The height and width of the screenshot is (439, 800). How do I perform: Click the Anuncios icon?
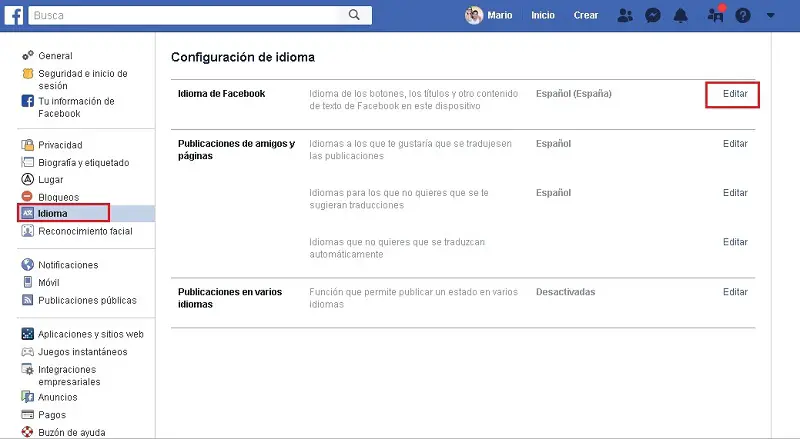[x=28, y=397]
